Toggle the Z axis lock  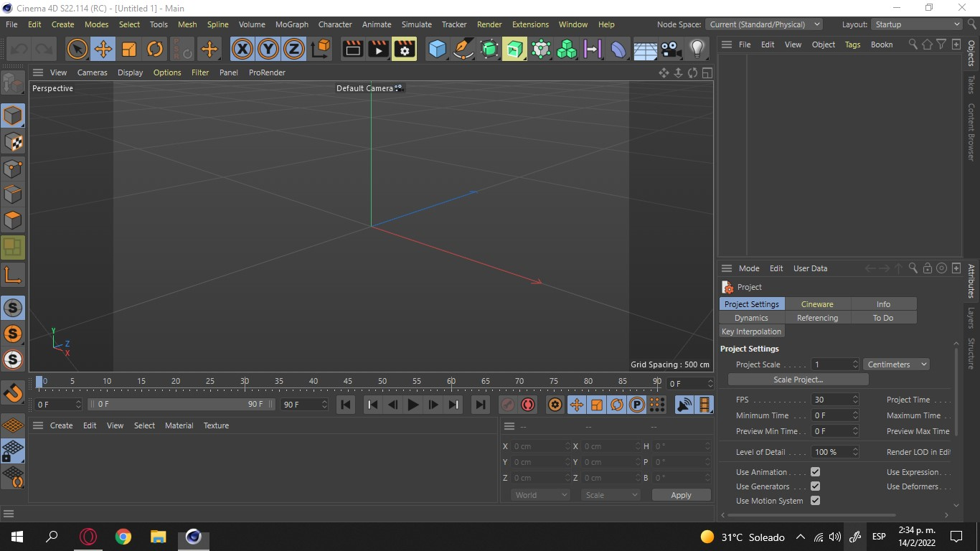(294, 49)
